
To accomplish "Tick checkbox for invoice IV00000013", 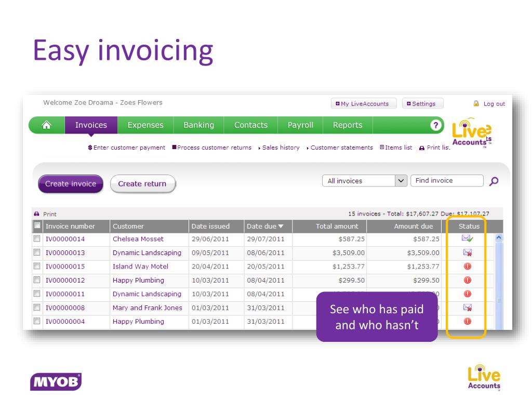I will tap(37, 252).
